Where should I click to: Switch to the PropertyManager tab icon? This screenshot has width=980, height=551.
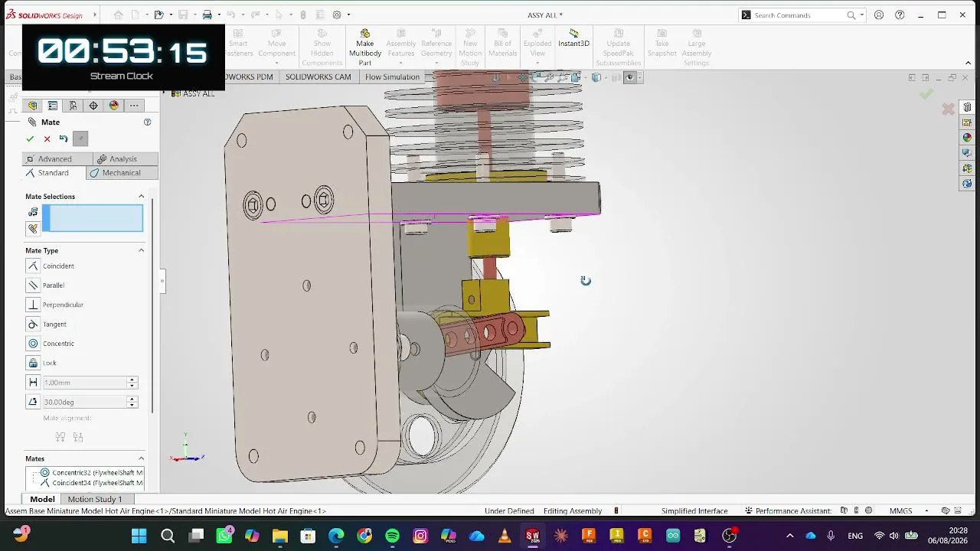53,106
